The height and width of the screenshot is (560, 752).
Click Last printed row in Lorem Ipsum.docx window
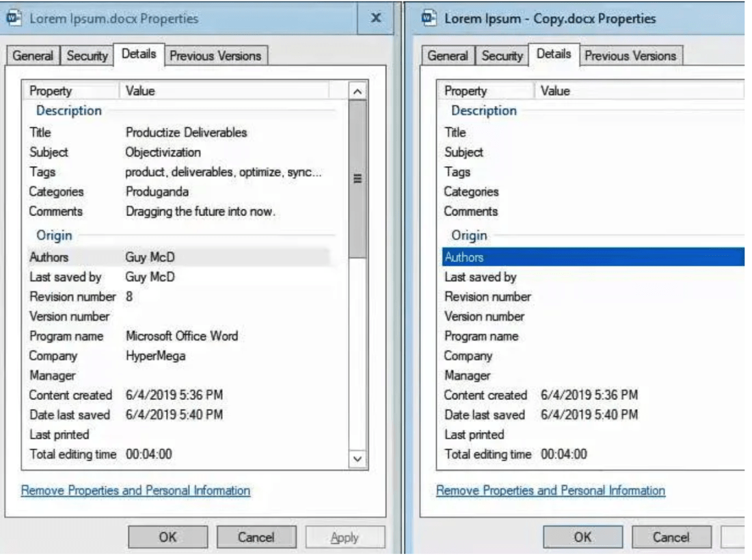[x=178, y=434]
